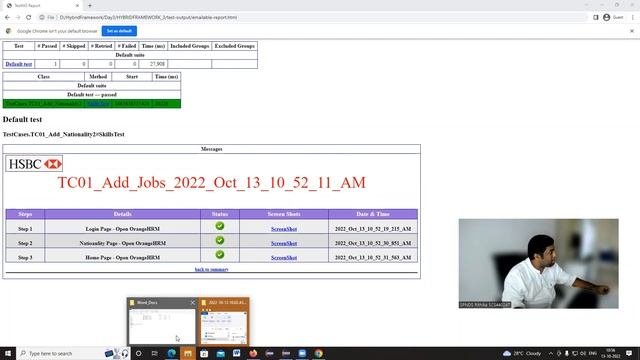Click the 27,908 time value cell
Viewport: 640px width, 360px height.
pyautogui.click(x=153, y=64)
